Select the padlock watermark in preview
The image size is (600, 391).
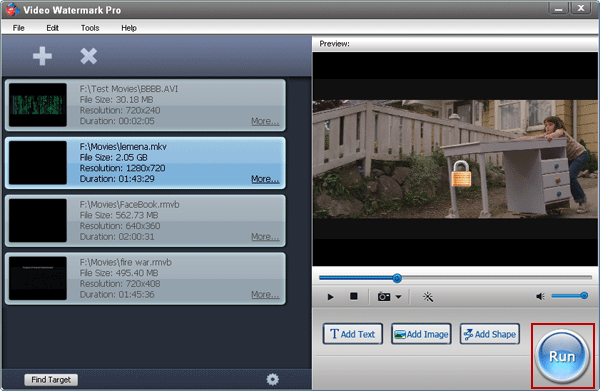coord(461,173)
